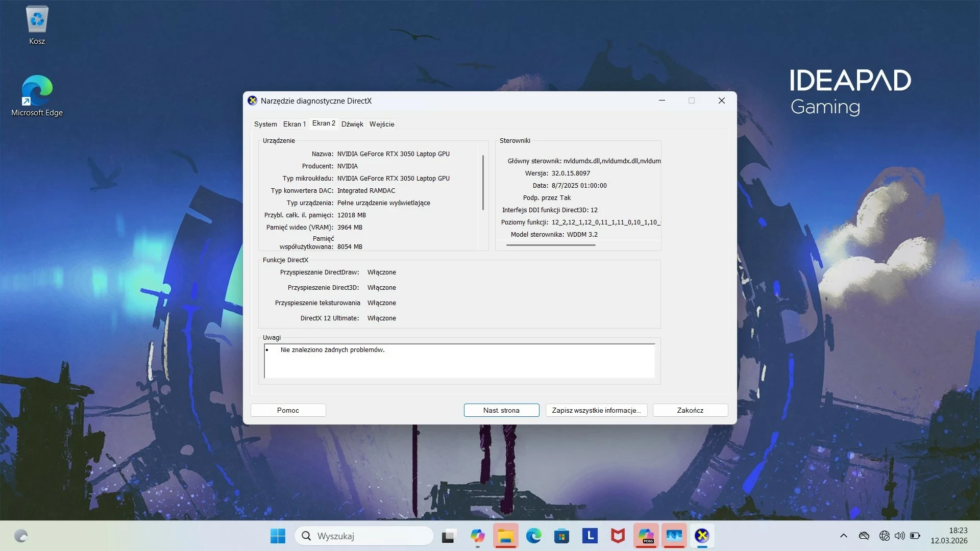This screenshot has height=551, width=980.
Task: Open the System tab in DirectX tool
Action: (265, 124)
